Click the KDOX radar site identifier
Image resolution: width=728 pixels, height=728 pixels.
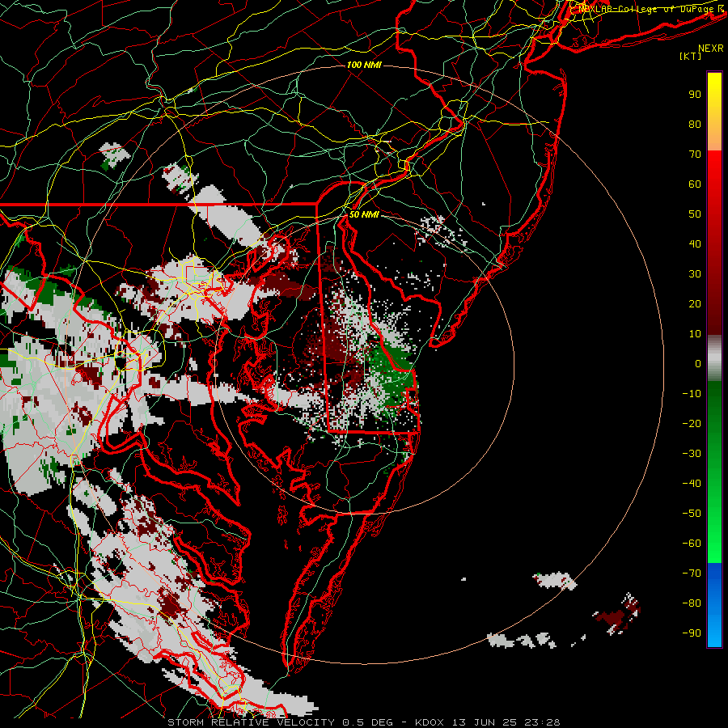430,722
